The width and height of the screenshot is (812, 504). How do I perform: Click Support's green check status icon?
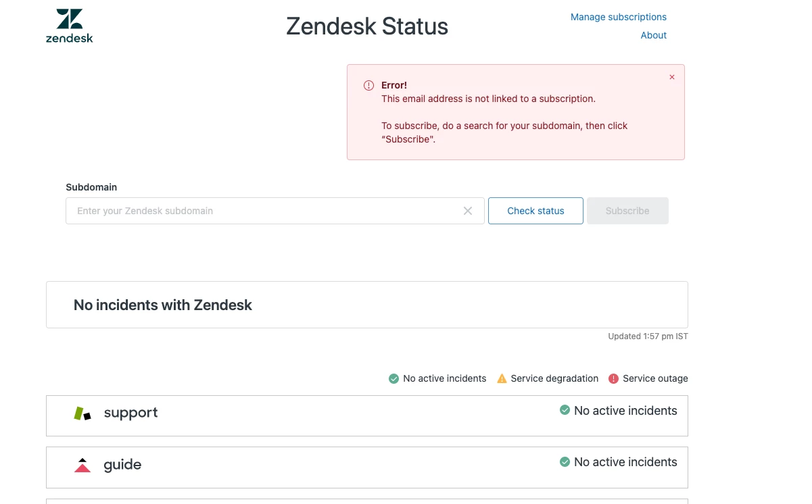[565, 410]
